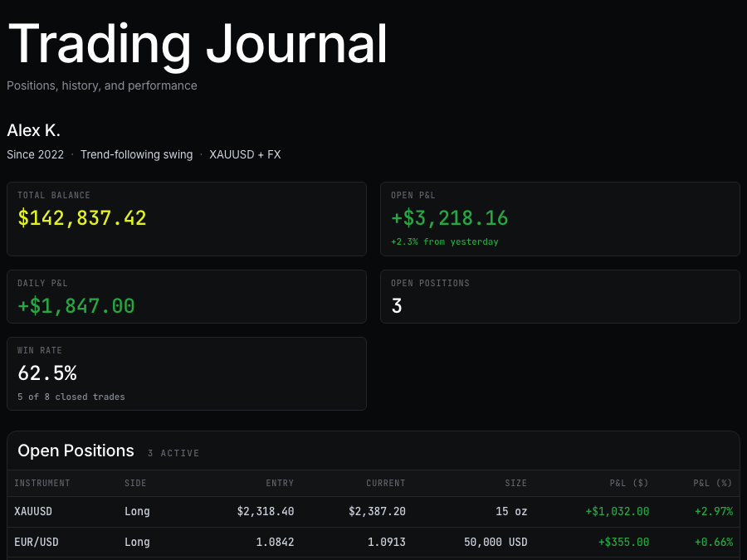747x560 pixels.
Task: Click the XAUUSD percent +2.97%
Action: point(714,511)
